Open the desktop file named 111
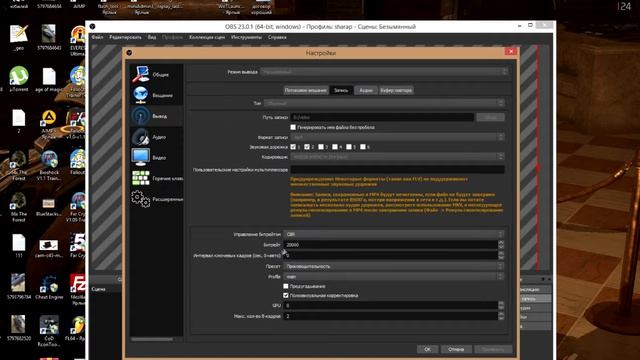Screen dimensions: 640x360 point(19,246)
